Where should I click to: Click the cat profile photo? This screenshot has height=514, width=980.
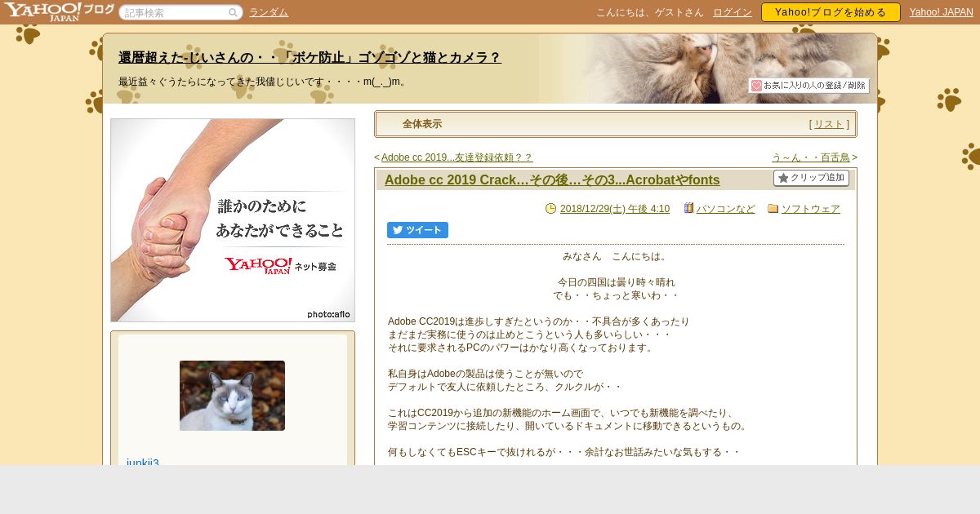coord(232,396)
